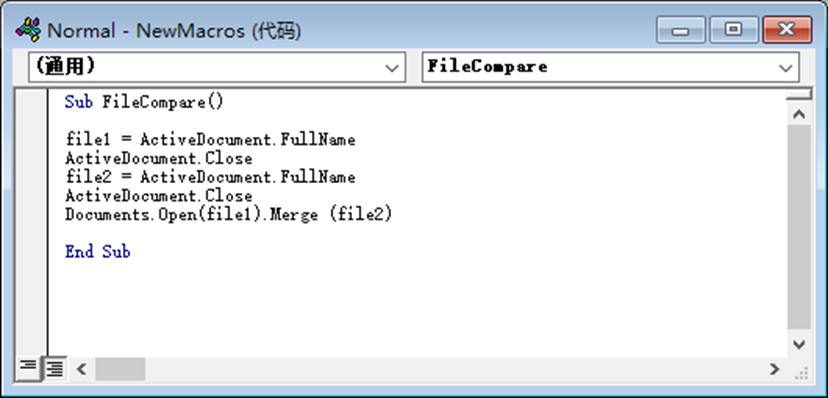Click the vertical scrollbar down arrow
This screenshot has height=398, width=828.
tap(798, 344)
